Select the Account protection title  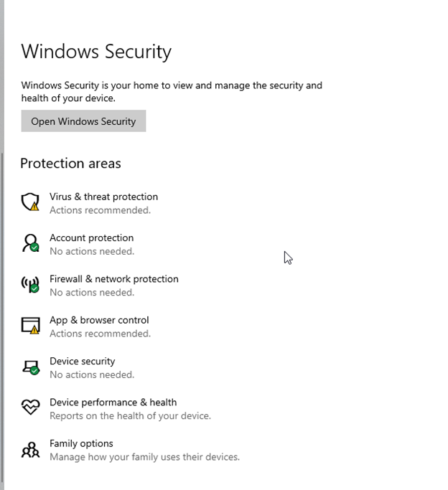pyautogui.click(x=92, y=237)
